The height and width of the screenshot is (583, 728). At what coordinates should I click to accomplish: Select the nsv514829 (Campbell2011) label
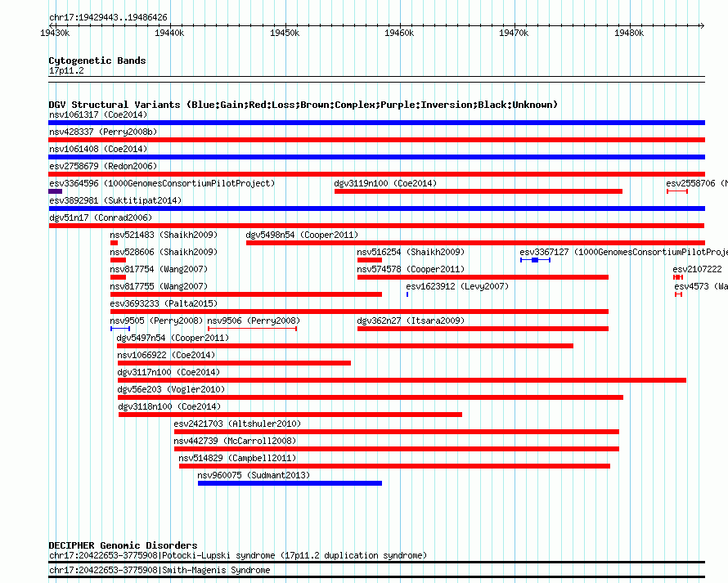(x=237, y=458)
